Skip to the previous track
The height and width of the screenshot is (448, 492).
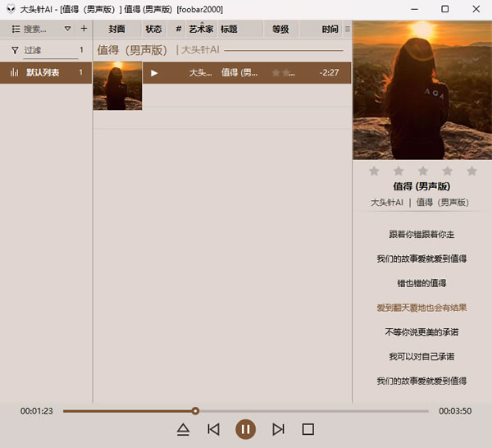point(213,429)
